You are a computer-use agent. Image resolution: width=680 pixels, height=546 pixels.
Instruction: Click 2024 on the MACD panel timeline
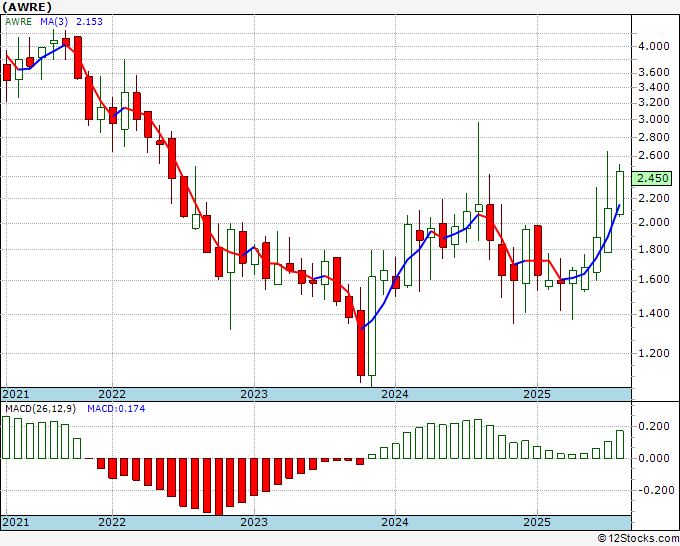[x=395, y=523]
